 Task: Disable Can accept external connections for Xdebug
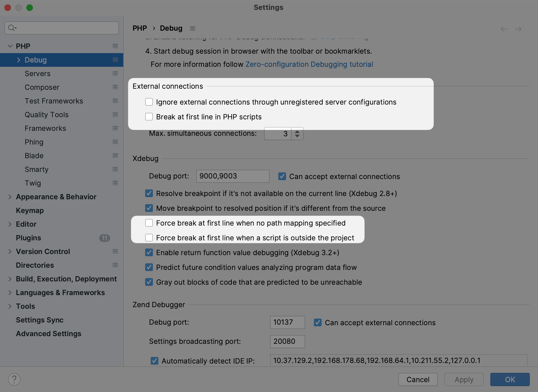coord(282,176)
